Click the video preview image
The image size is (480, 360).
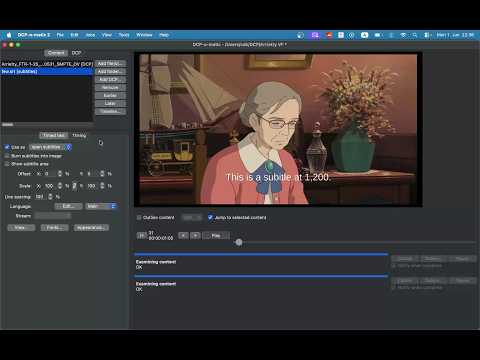coord(278,129)
